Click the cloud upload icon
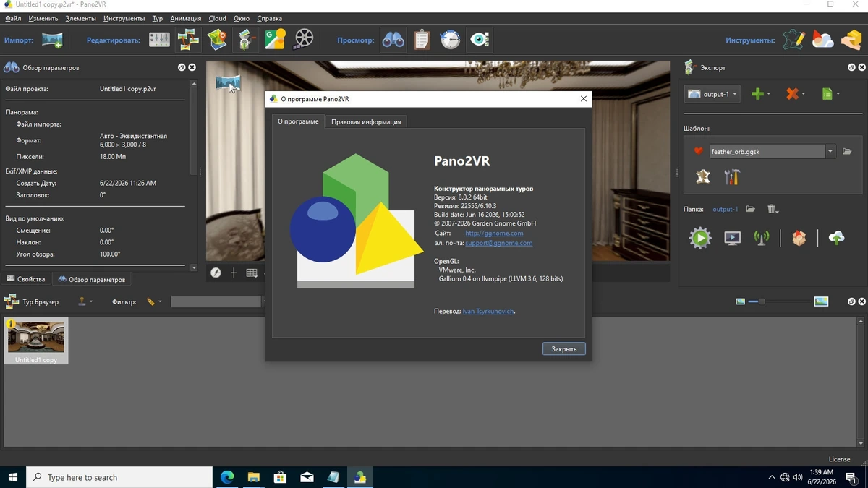This screenshot has height=488, width=868. [836, 238]
